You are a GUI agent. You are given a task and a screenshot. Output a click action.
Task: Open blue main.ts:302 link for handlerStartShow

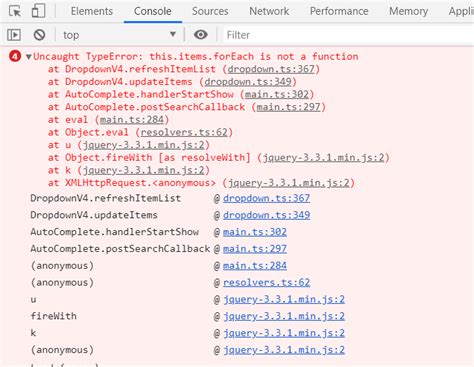[255, 232]
